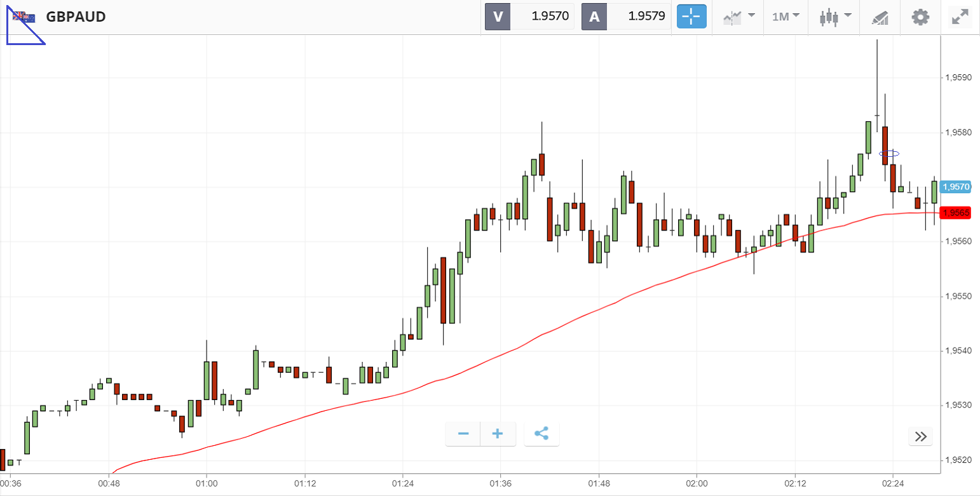Jump to latest candles with double-arrow
This screenshot has width=980, height=496.
click(x=921, y=436)
